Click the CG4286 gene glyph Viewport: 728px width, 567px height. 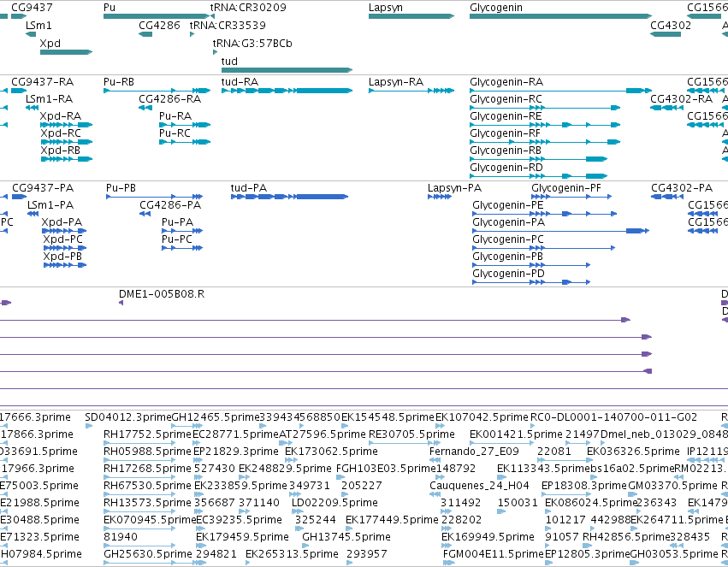coord(145,34)
